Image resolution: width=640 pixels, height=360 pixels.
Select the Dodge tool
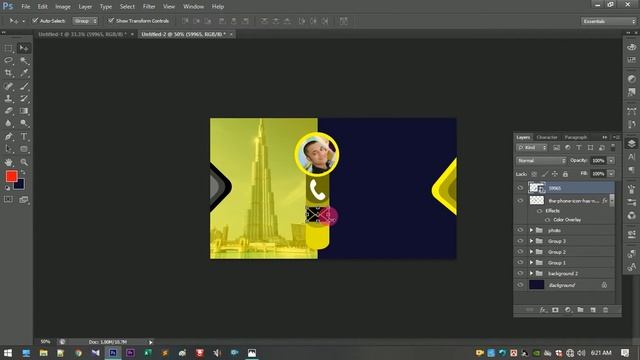coord(24,123)
